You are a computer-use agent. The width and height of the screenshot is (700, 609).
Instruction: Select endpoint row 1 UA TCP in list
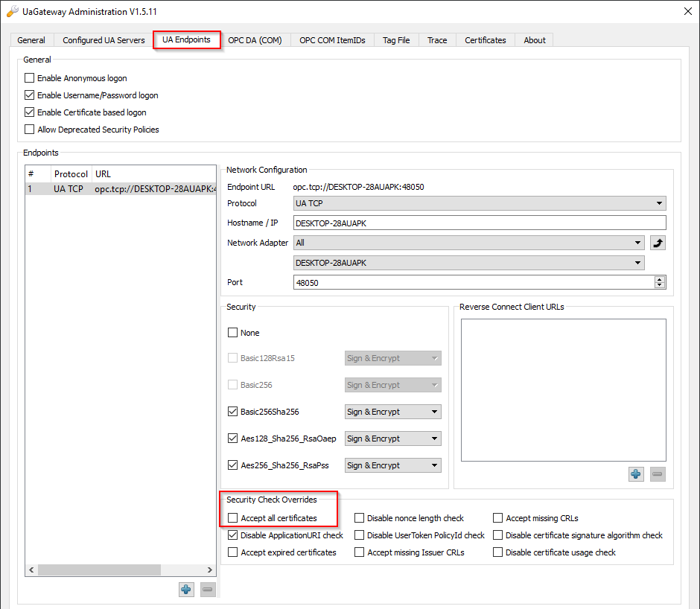[x=121, y=189]
